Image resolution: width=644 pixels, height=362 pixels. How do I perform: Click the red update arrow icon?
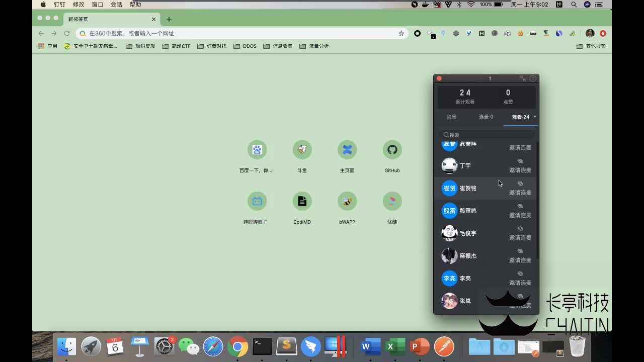[603, 33]
